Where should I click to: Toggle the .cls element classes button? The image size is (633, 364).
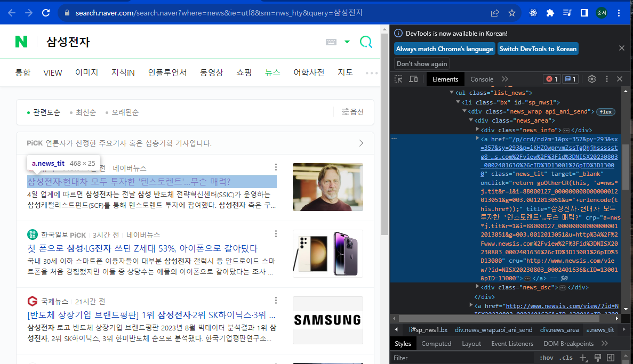566,358
